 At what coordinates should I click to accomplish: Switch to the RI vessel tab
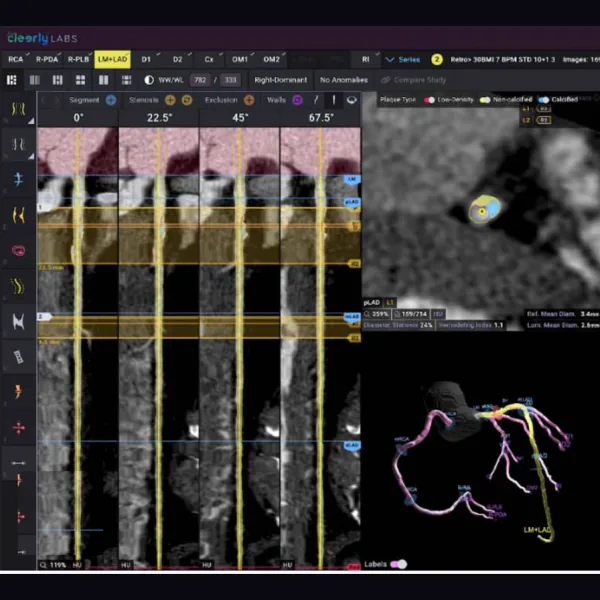(366, 59)
